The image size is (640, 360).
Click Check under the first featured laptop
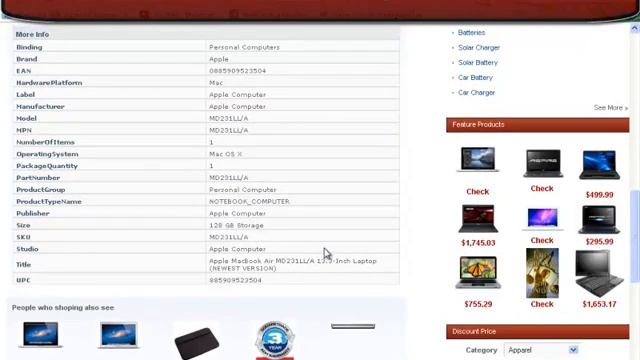point(478,191)
